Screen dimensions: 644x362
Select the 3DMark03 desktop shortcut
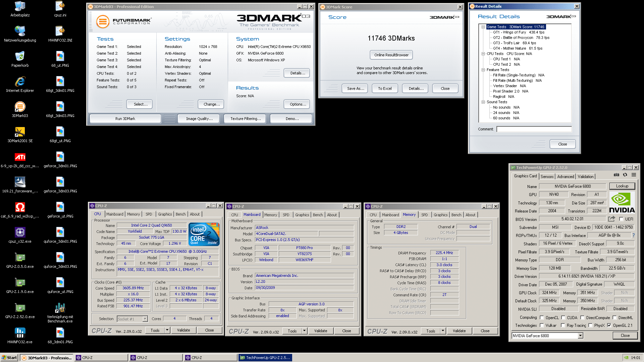(x=20, y=109)
